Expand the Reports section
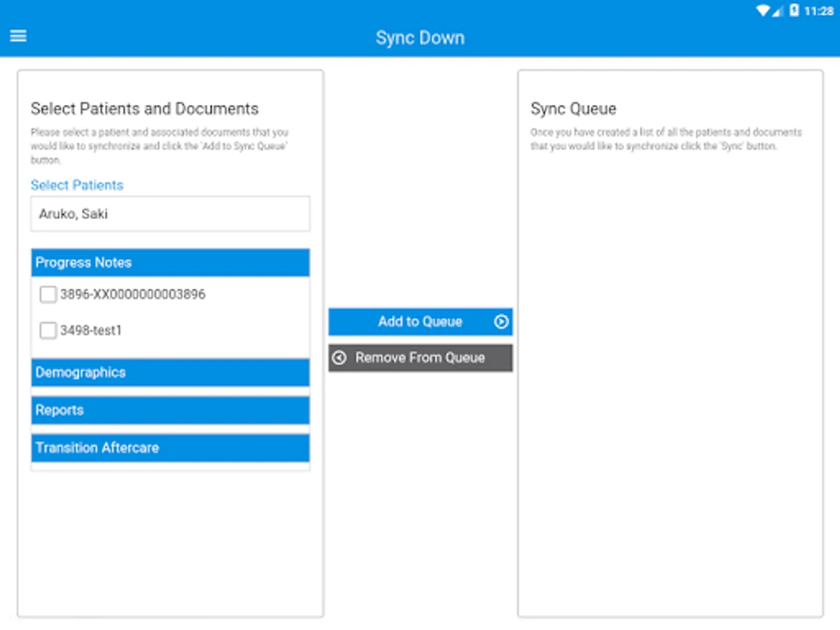Screen dimensions: 840x630 tap(170, 410)
